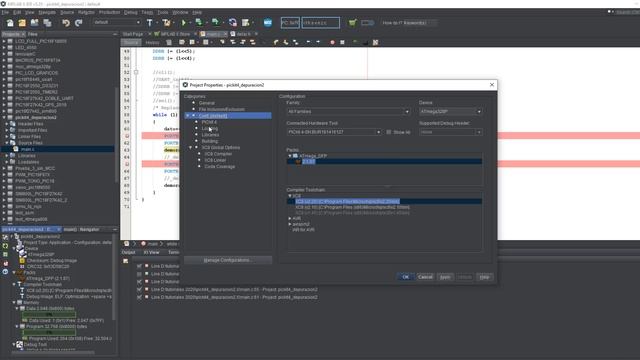640x360 pixels.
Task: Click the microchipDIRECT shopping cart icon
Action: tap(352, 23)
